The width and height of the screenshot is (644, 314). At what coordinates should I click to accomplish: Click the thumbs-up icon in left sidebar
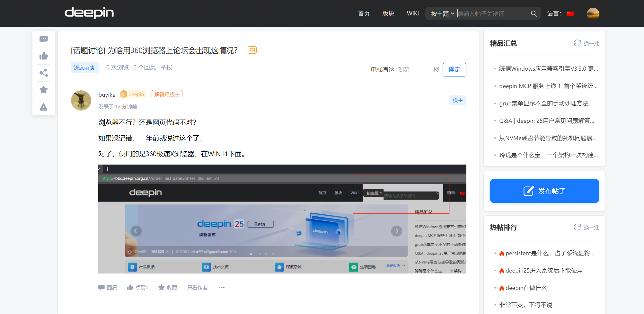click(x=44, y=56)
